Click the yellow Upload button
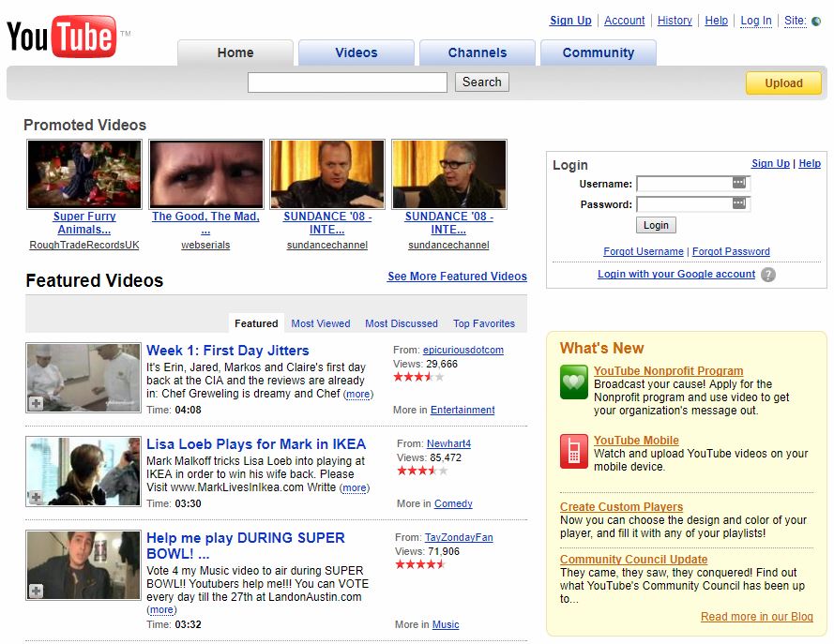 click(x=783, y=82)
